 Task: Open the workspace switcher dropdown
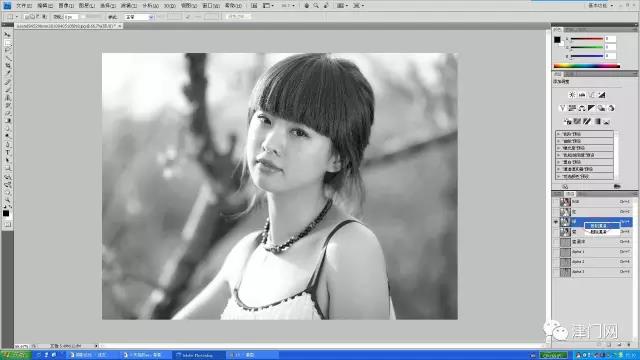coord(600,5)
